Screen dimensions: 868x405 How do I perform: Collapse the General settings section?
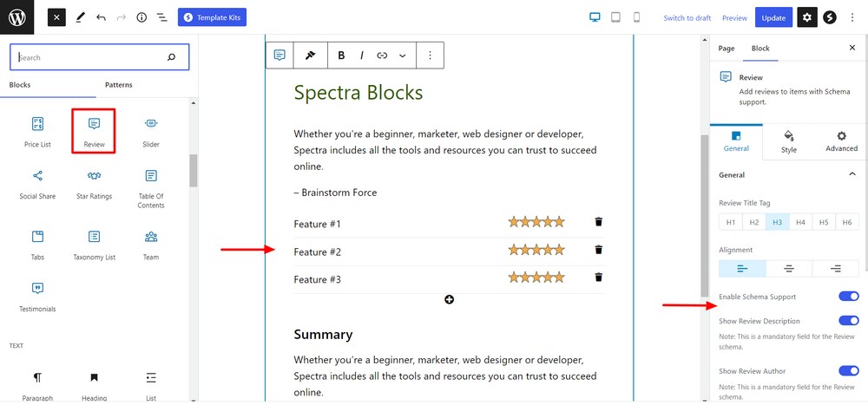tap(852, 175)
